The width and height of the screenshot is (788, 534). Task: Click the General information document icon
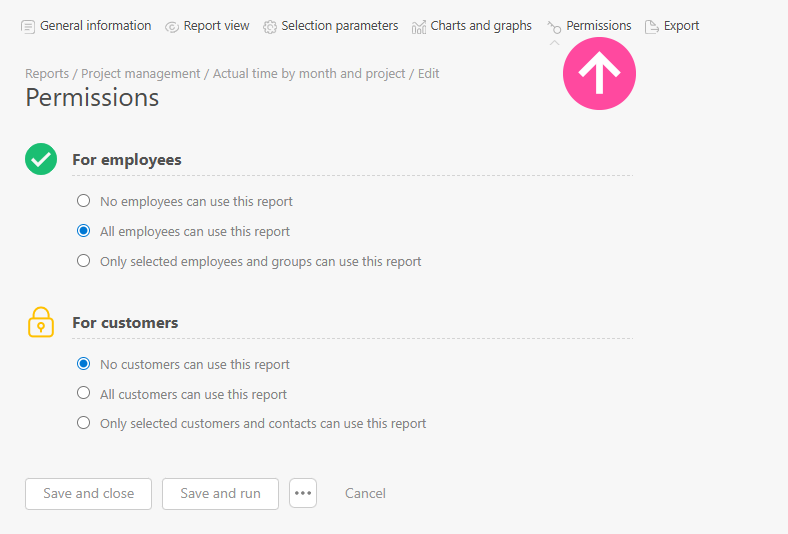(x=28, y=26)
